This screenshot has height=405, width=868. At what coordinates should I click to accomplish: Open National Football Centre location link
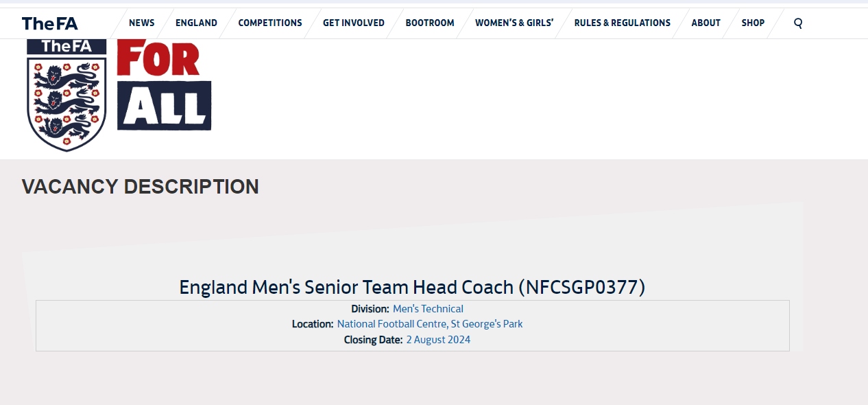[430, 324]
